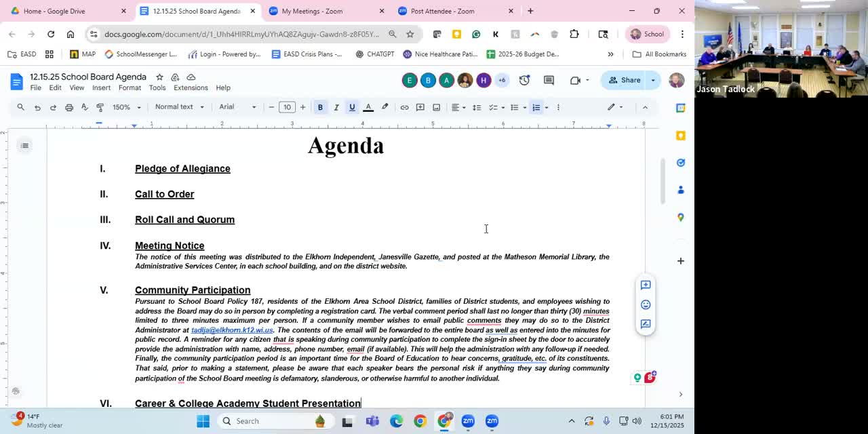868x434 pixels.
Task: Open Google Maps in the side panel
Action: (x=681, y=217)
